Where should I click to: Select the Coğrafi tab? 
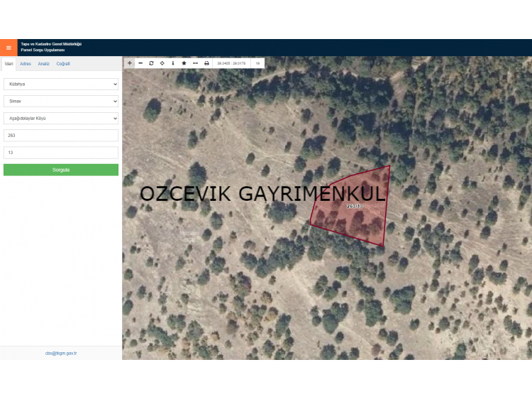(x=63, y=64)
